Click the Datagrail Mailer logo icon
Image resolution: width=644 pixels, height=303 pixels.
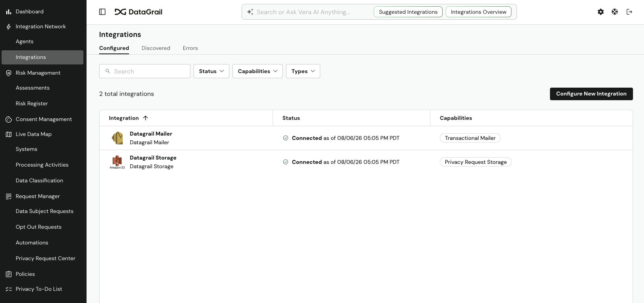point(117,138)
